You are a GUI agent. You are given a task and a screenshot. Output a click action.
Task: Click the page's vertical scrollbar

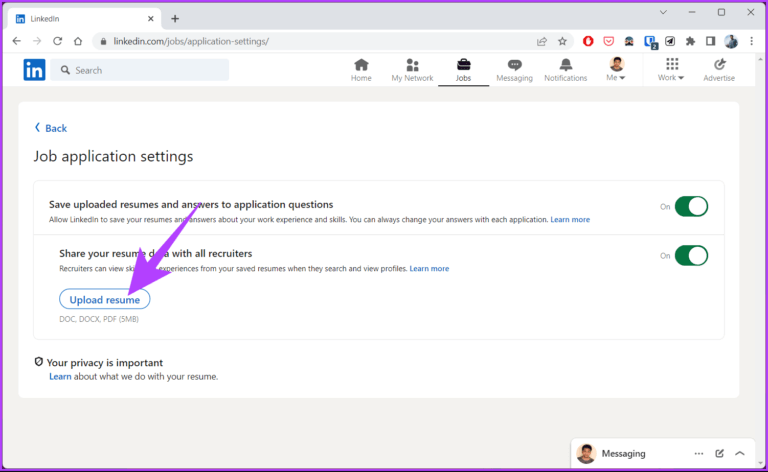760,260
